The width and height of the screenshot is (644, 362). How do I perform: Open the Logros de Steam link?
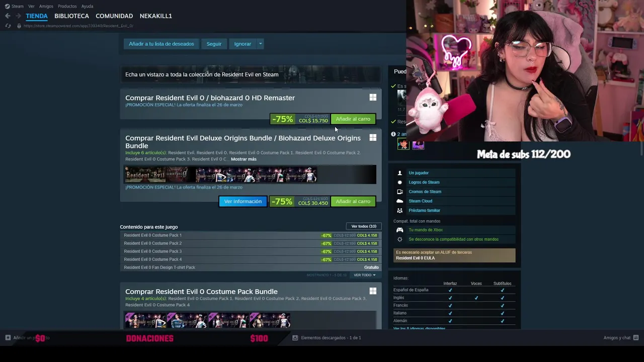coord(424,183)
